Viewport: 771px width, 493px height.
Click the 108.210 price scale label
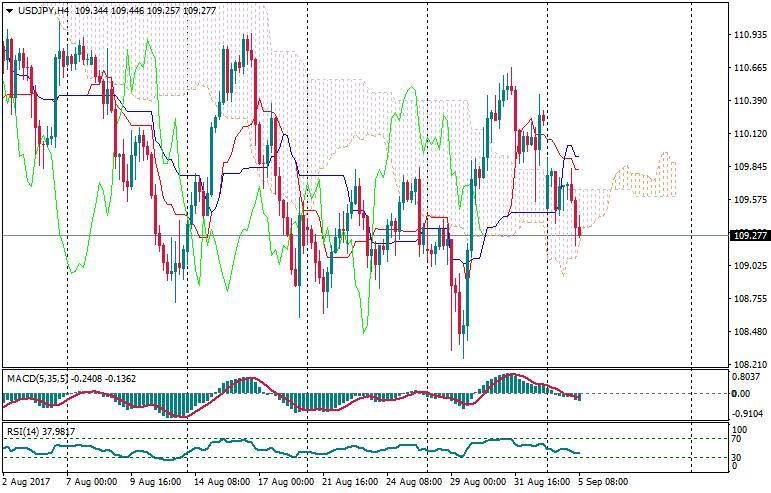pyautogui.click(x=749, y=365)
